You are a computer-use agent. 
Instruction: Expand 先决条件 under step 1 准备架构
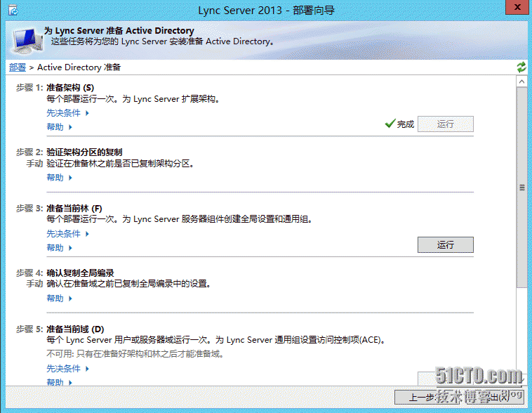tap(67, 113)
